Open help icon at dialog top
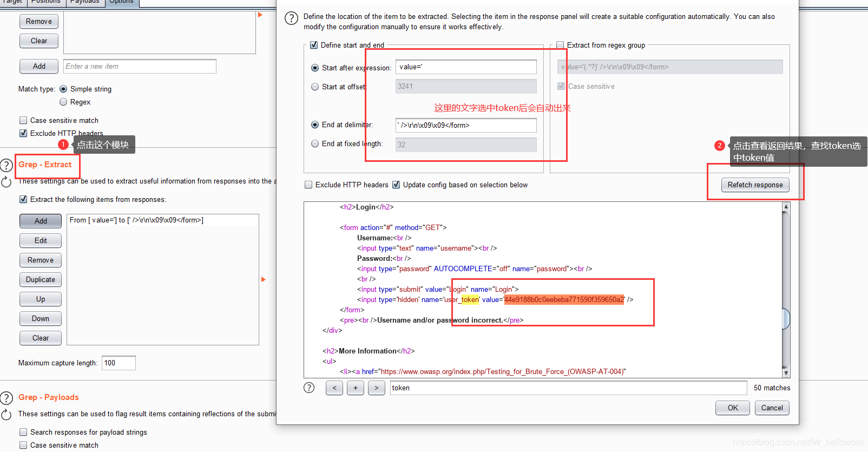Screen dimensions: 868x452 pyautogui.click(x=291, y=18)
